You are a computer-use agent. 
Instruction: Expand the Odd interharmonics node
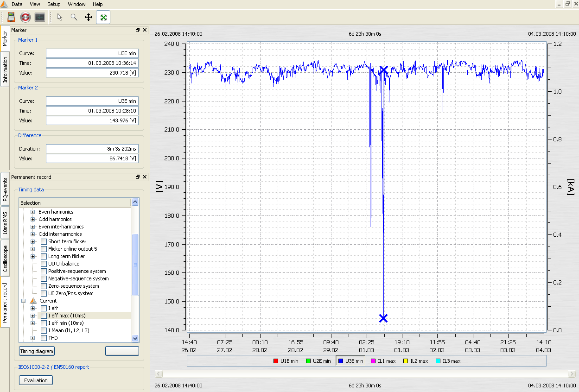(33, 234)
